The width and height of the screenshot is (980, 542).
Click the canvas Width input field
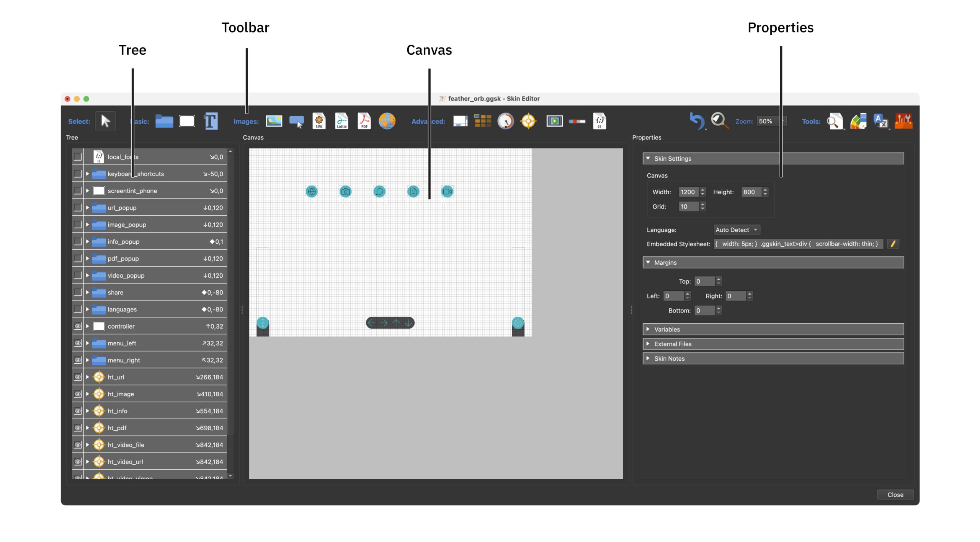[x=688, y=192]
